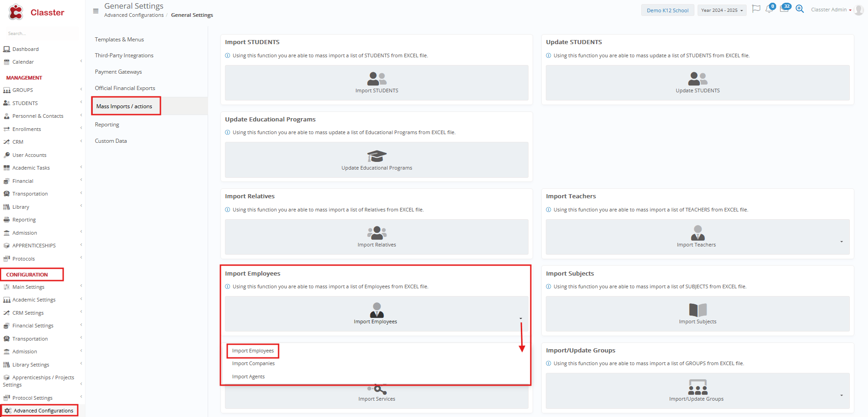Go to Templates & Menus section

pos(119,40)
